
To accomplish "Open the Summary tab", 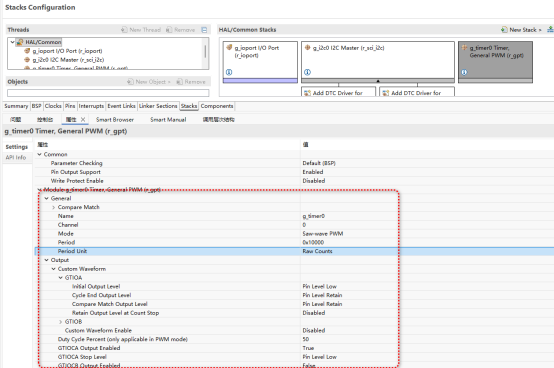I will click(x=16, y=106).
